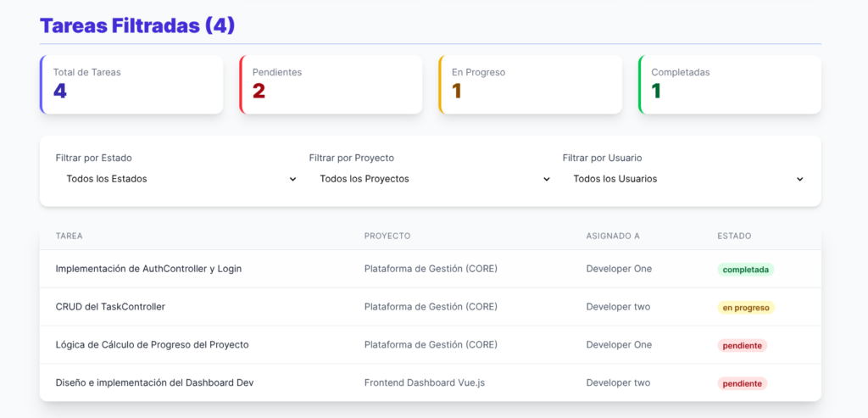Screen dimensions: 868x418
Task: Click the TAREA column header
Action: tap(70, 236)
